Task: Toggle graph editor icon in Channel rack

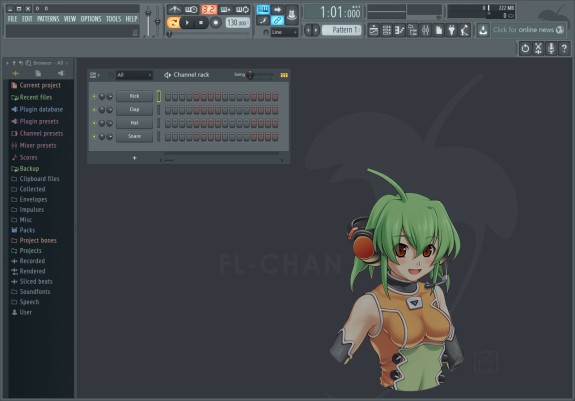Action: tap(284, 75)
